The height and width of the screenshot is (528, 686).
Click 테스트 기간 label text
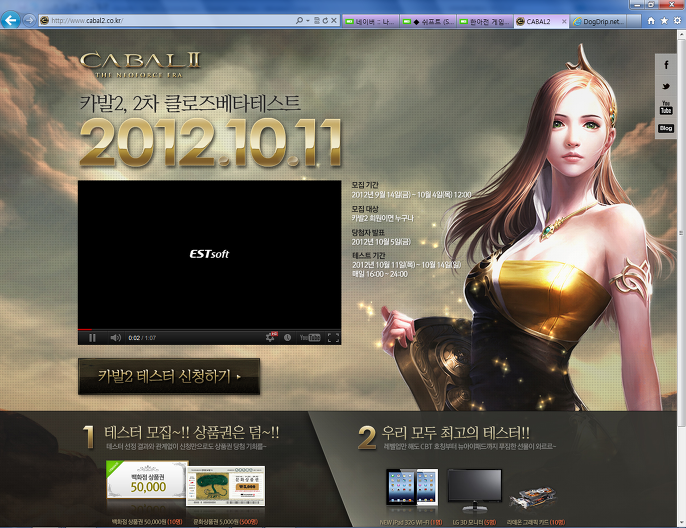pyautogui.click(x=369, y=255)
